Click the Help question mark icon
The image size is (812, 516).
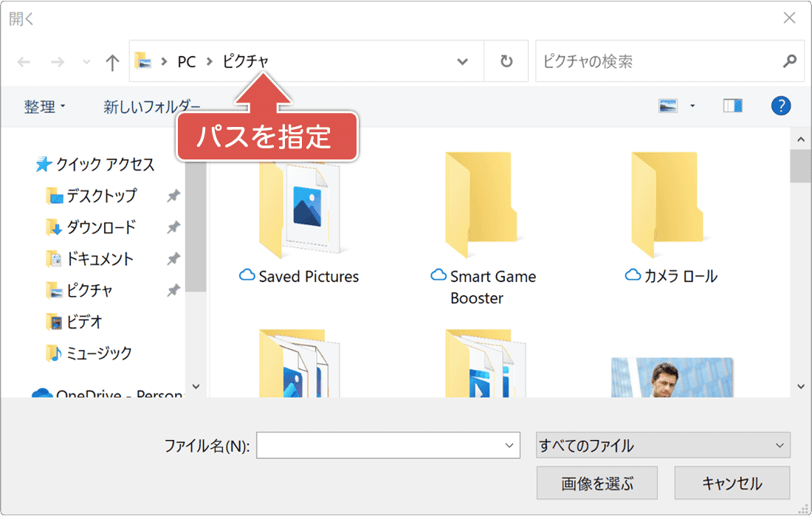tap(781, 106)
